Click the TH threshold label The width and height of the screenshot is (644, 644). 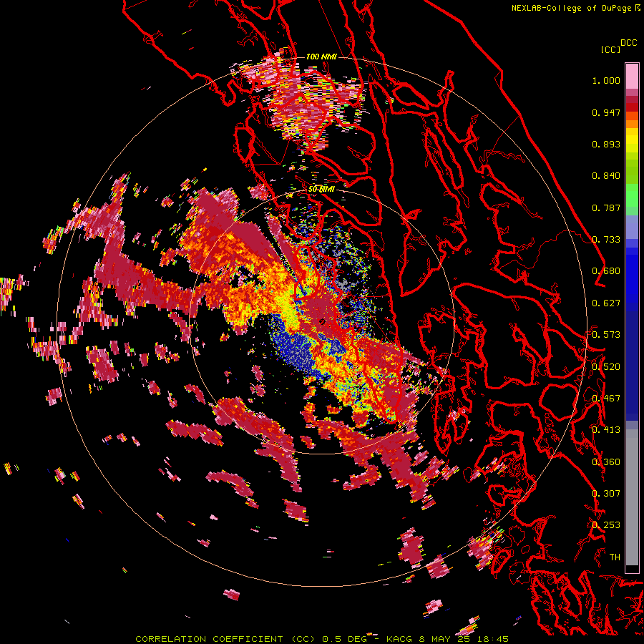click(615, 557)
